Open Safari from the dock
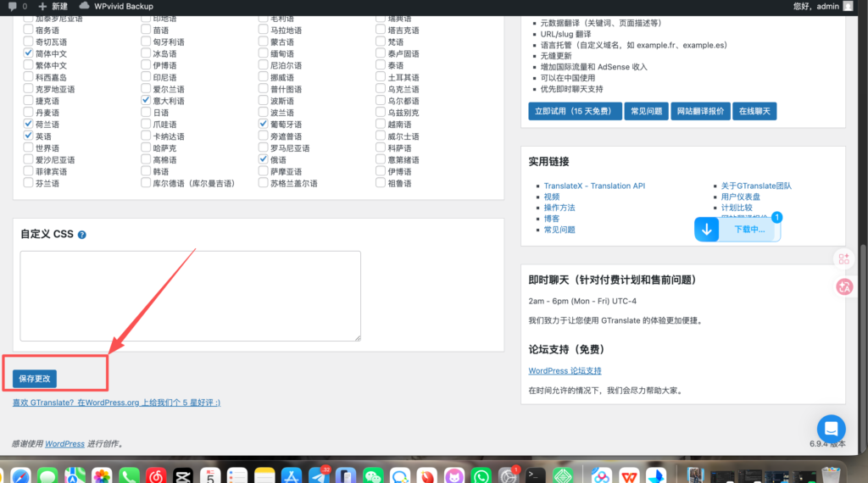Screen dimensions: 868x483 [20, 476]
